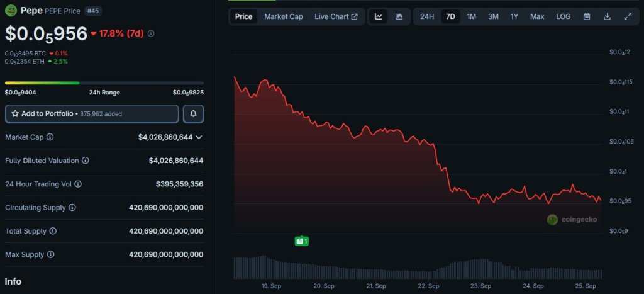Download the chart data
The width and height of the screenshot is (644, 294).
[x=607, y=16]
